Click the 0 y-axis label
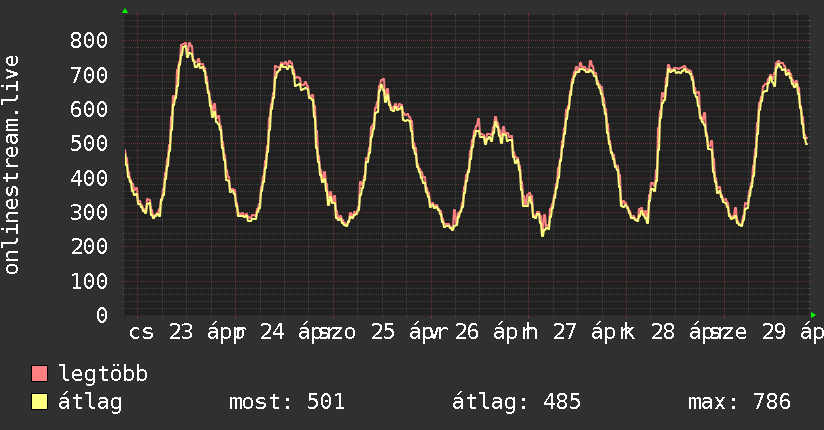 click(x=102, y=315)
